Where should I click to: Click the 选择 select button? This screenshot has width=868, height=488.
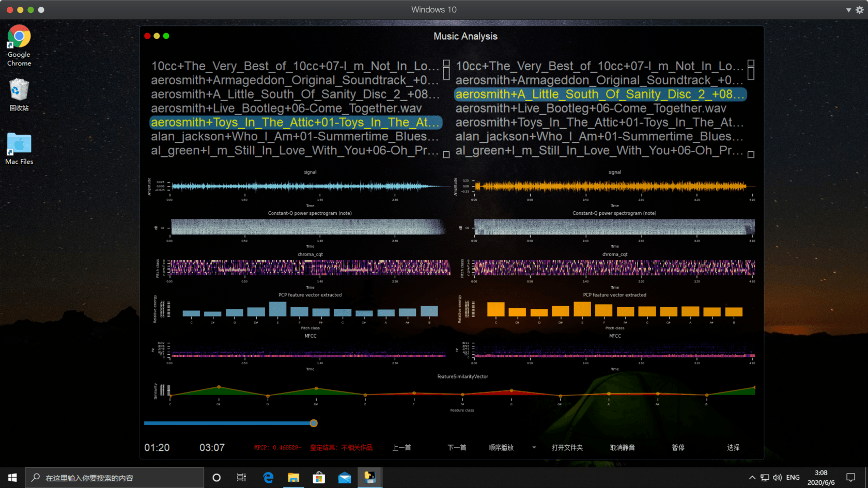[x=733, y=448]
